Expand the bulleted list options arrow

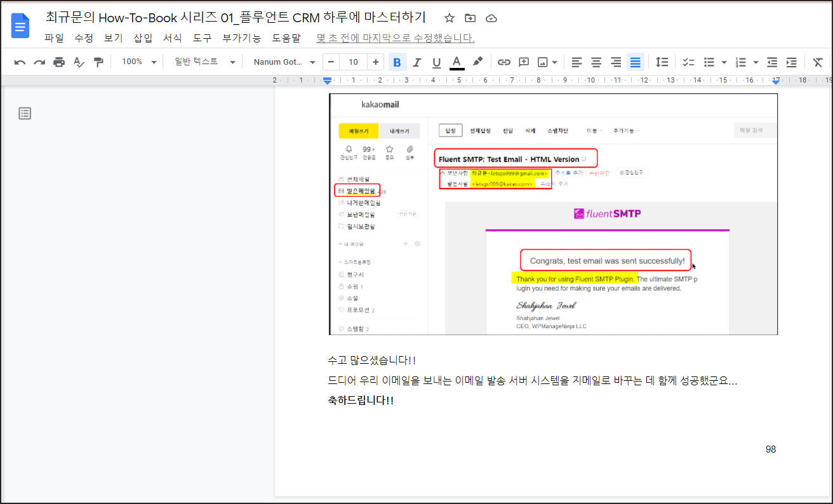[x=724, y=62]
